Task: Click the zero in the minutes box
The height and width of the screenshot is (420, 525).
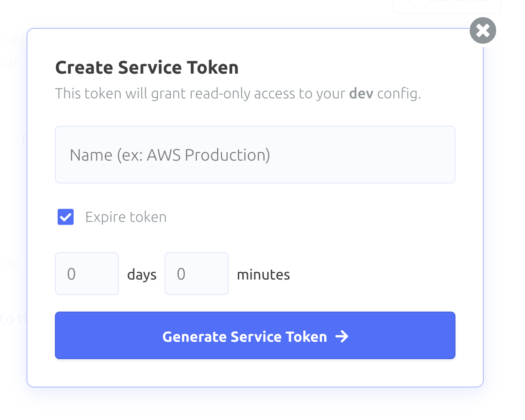Action: [x=181, y=274]
